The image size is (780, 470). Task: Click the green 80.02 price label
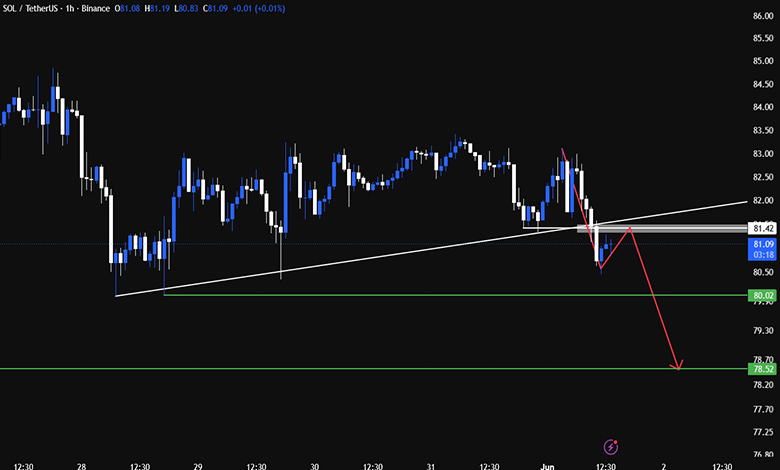pos(762,295)
